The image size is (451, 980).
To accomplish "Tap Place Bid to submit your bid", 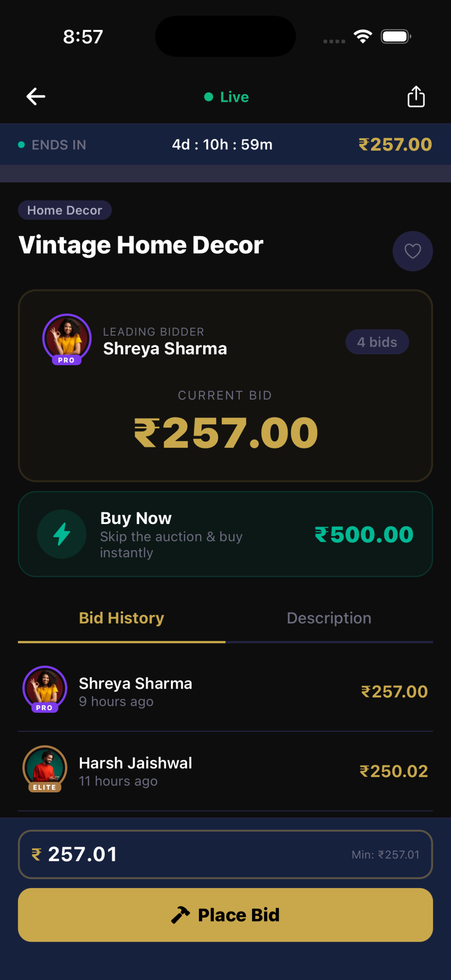I will tap(225, 915).
